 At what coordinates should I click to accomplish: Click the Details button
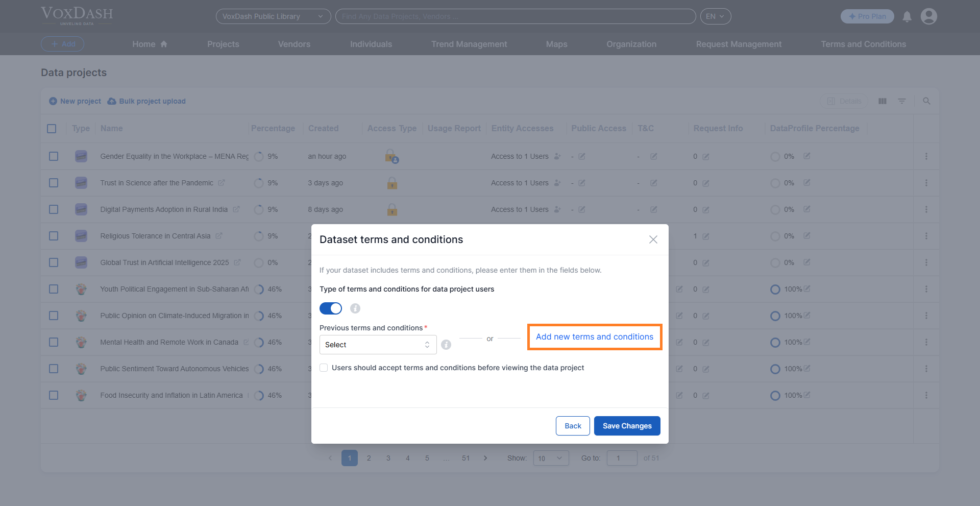point(844,101)
